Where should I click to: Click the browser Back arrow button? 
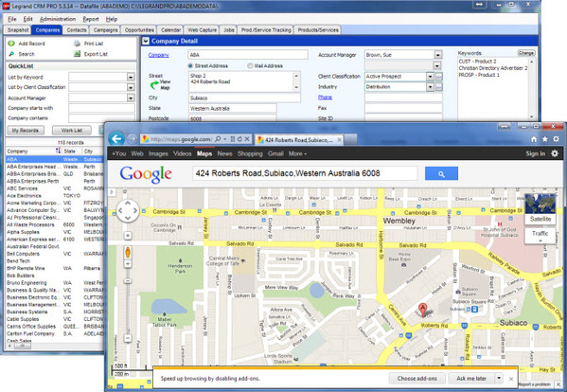pos(116,139)
